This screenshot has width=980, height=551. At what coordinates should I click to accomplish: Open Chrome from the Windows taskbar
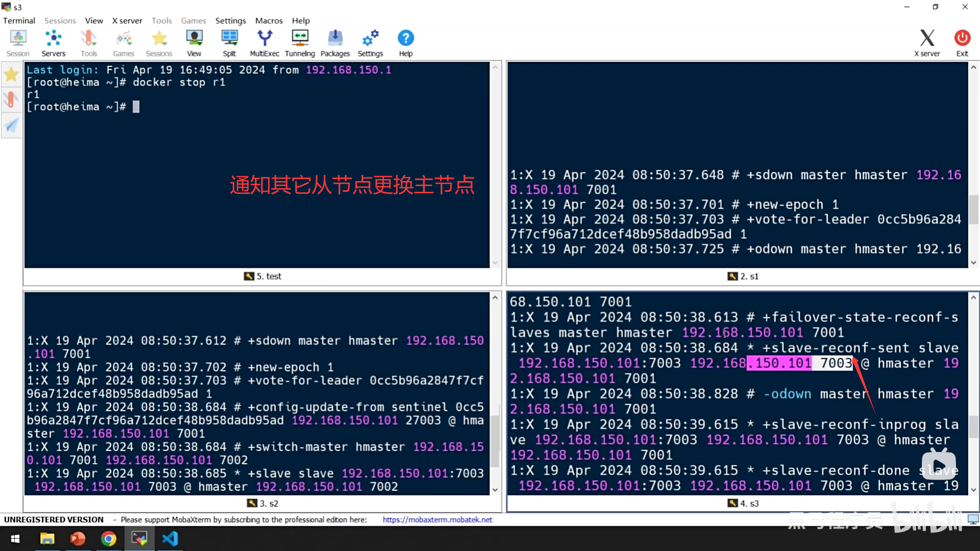pyautogui.click(x=108, y=539)
